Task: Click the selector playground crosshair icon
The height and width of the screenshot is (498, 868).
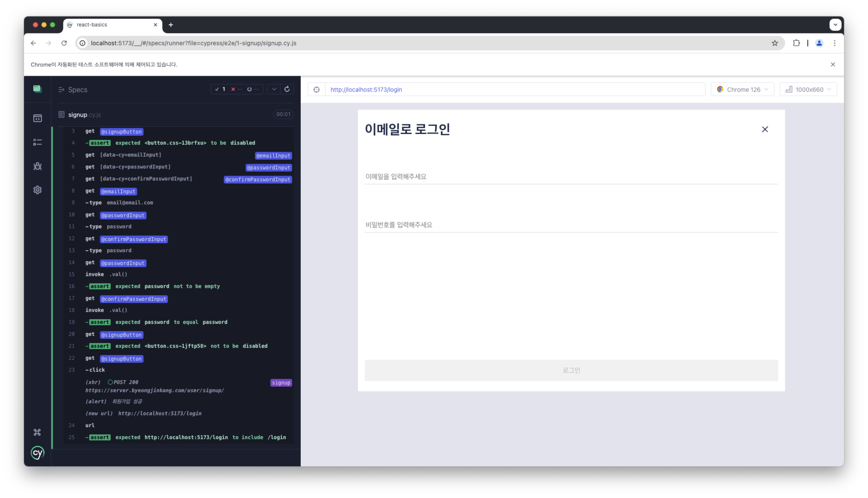Action: pyautogui.click(x=316, y=90)
